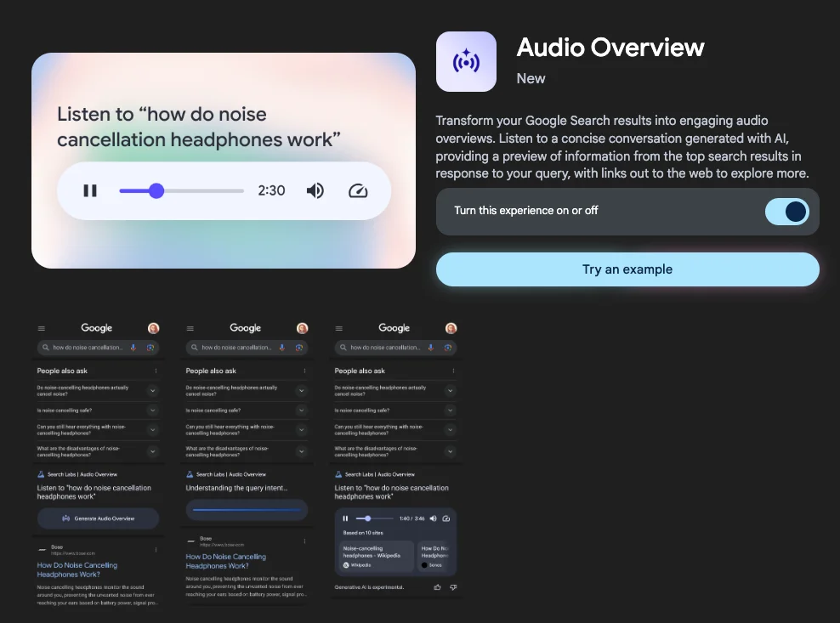Adjust the small player's progress slider in right screenshot
The height and width of the screenshot is (623, 840).
pos(374,518)
